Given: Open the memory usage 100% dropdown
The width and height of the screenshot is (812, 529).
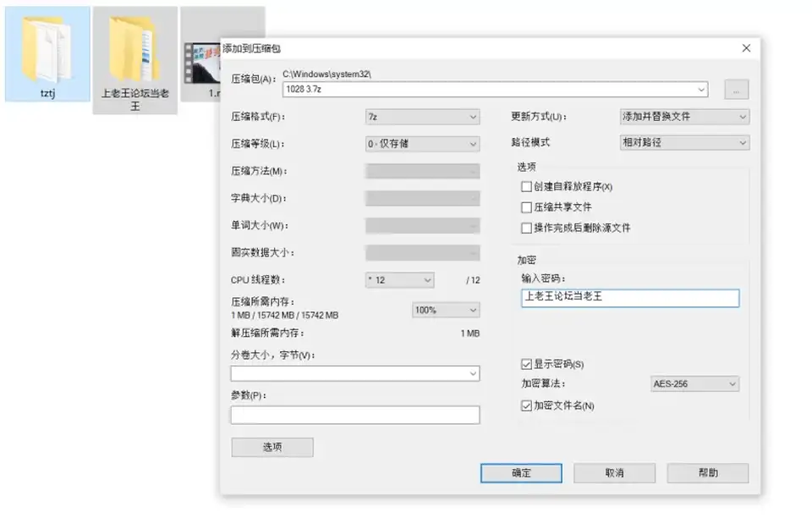Looking at the screenshot, I should (446, 310).
